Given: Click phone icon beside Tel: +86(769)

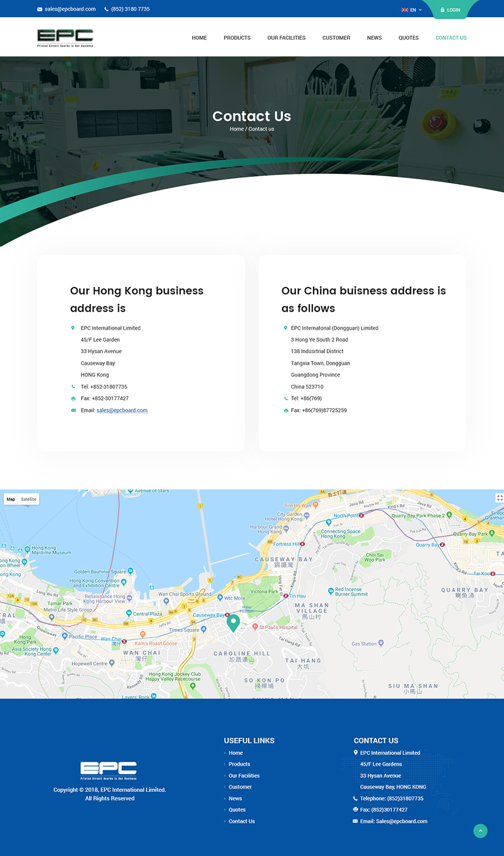Looking at the screenshot, I should 286,398.
